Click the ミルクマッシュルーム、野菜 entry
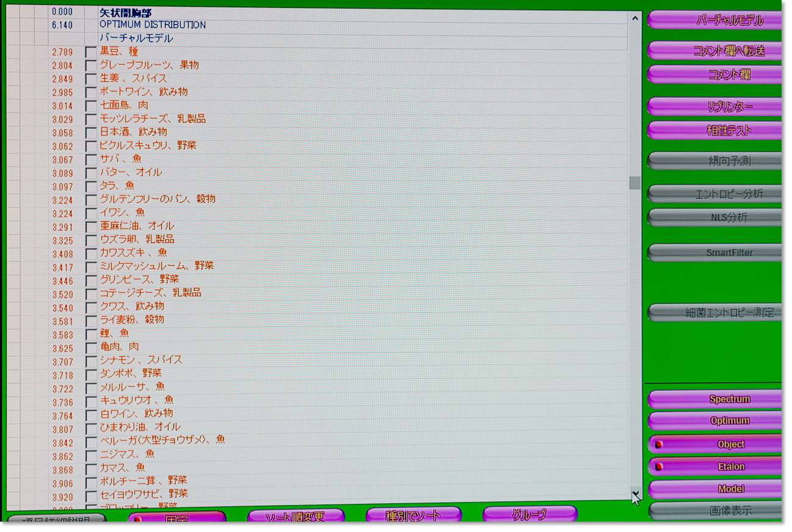This screenshot has width=792, height=532. click(x=157, y=266)
